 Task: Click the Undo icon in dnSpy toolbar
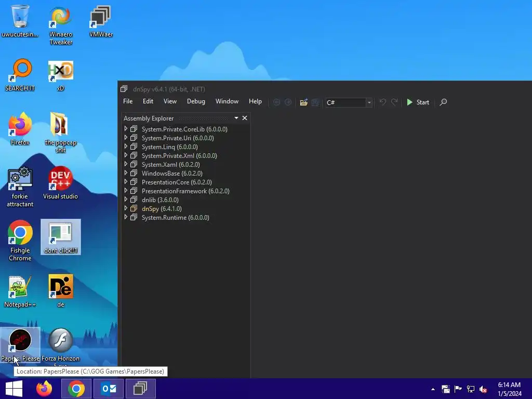[383, 102]
